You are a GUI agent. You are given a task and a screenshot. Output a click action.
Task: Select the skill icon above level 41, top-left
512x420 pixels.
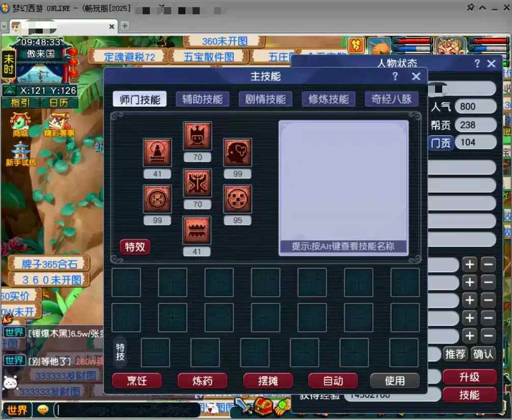point(157,152)
